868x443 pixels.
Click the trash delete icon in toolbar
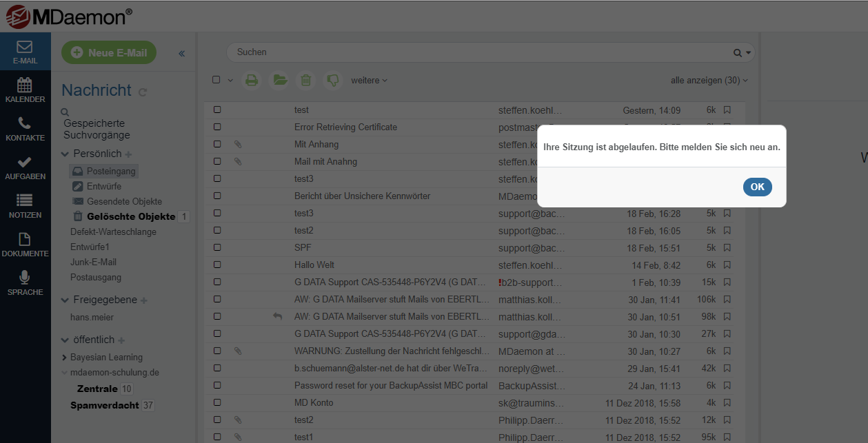[306, 81]
